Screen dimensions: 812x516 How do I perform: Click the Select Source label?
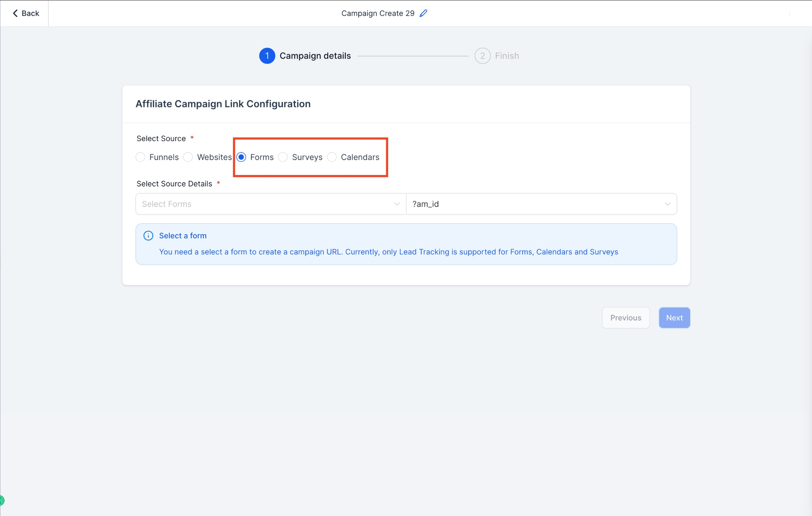pos(161,139)
